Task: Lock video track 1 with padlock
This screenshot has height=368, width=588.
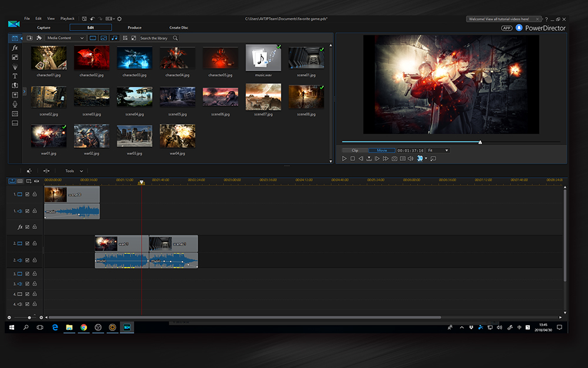Action: 35,194
